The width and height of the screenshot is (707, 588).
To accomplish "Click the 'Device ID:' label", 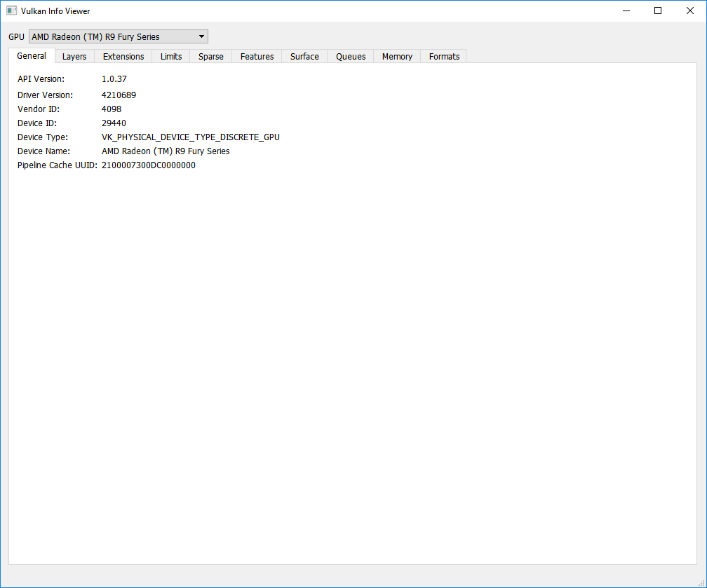I will click(37, 123).
